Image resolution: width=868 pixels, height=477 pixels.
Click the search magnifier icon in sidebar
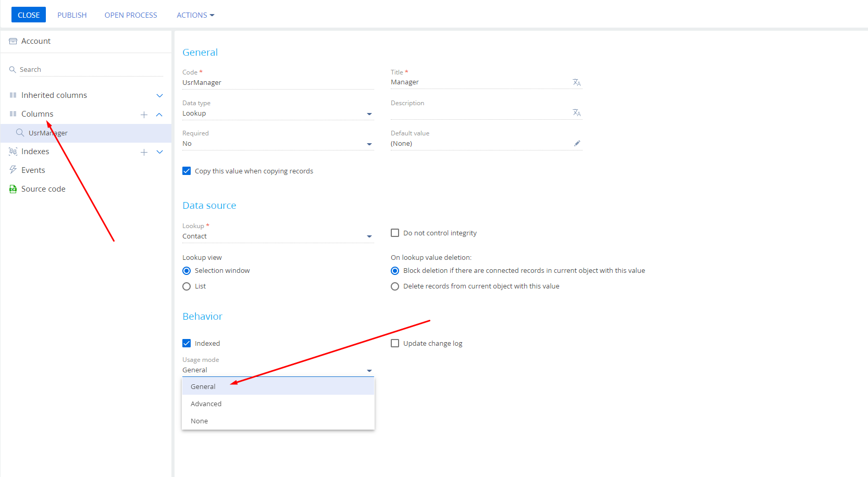coord(13,69)
